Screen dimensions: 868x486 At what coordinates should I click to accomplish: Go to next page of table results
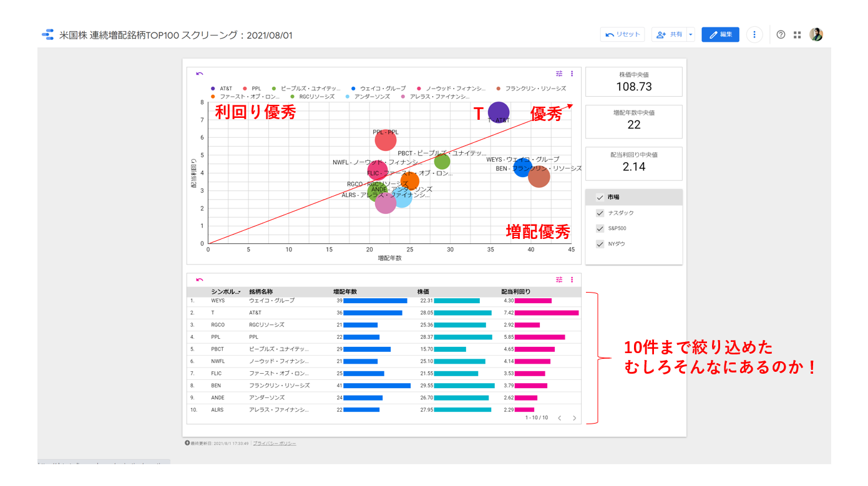point(574,418)
